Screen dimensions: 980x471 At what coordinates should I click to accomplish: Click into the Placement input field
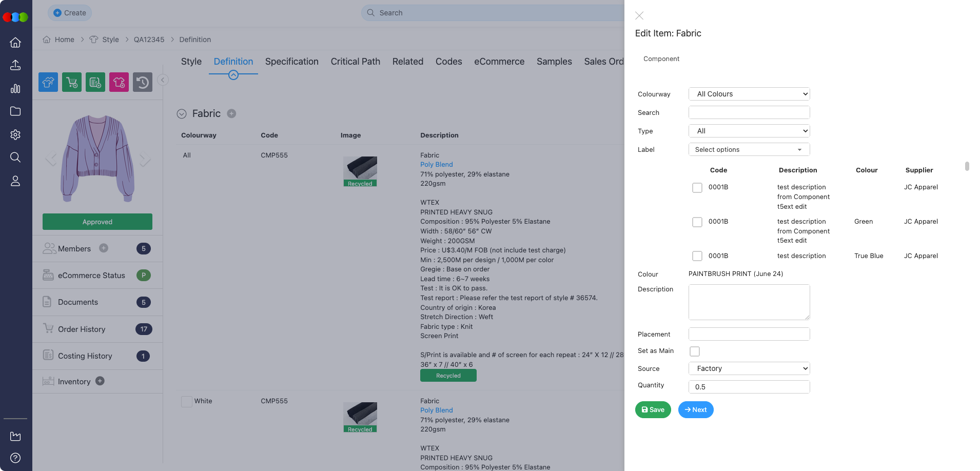(x=749, y=334)
